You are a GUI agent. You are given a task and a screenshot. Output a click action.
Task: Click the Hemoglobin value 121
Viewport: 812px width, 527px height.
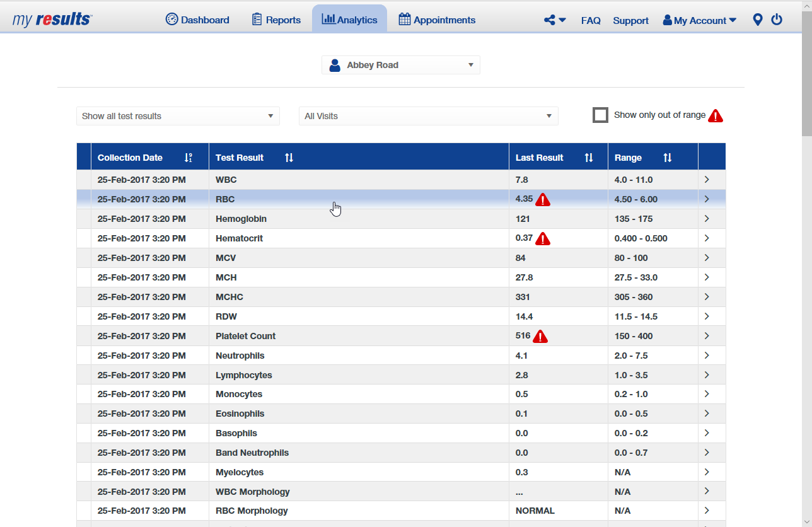(523, 219)
